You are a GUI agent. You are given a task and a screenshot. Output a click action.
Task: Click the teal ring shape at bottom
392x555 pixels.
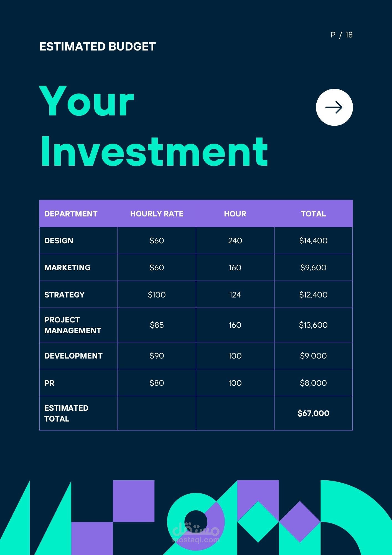[196, 522]
